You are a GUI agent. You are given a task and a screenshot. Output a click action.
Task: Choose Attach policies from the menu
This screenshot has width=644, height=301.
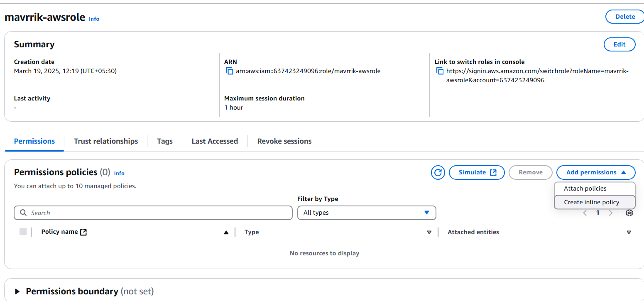click(585, 188)
